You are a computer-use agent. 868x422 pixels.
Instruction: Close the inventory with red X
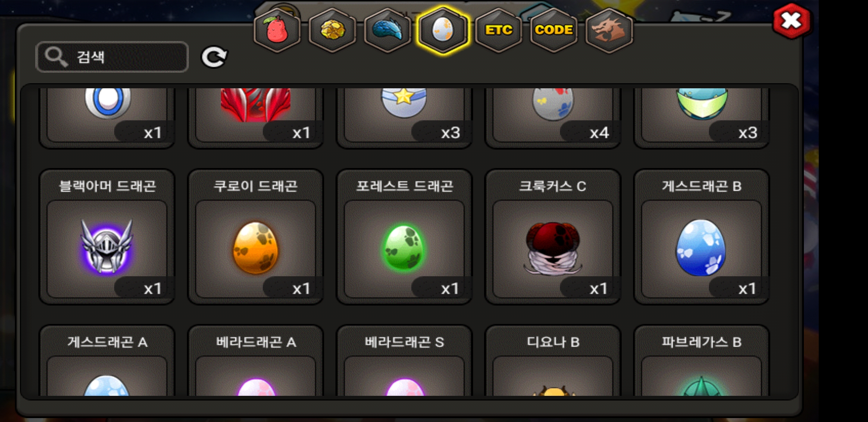tap(791, 21)
